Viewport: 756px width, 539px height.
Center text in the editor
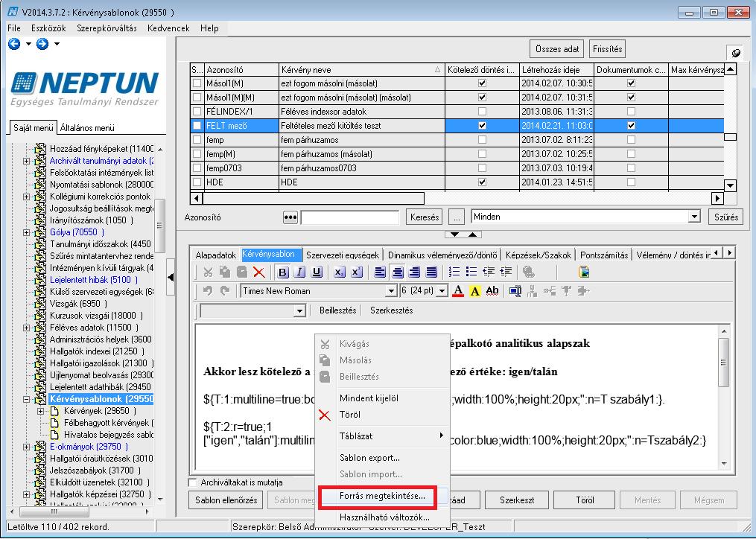coord(397,272)
